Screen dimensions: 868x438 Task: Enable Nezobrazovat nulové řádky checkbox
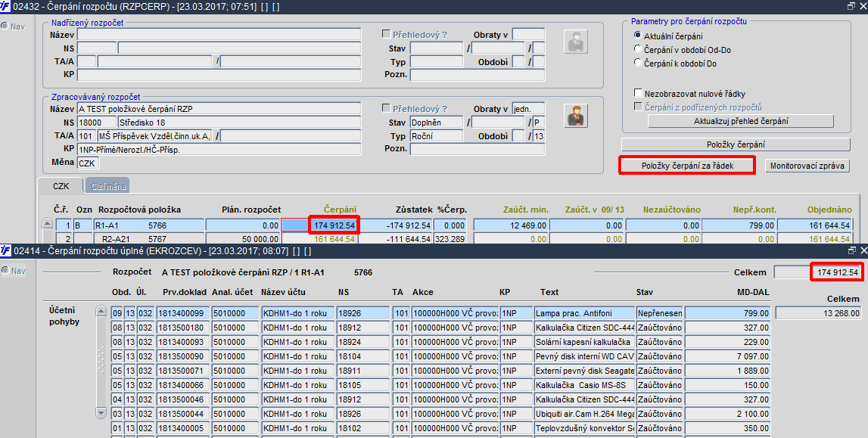638,93
